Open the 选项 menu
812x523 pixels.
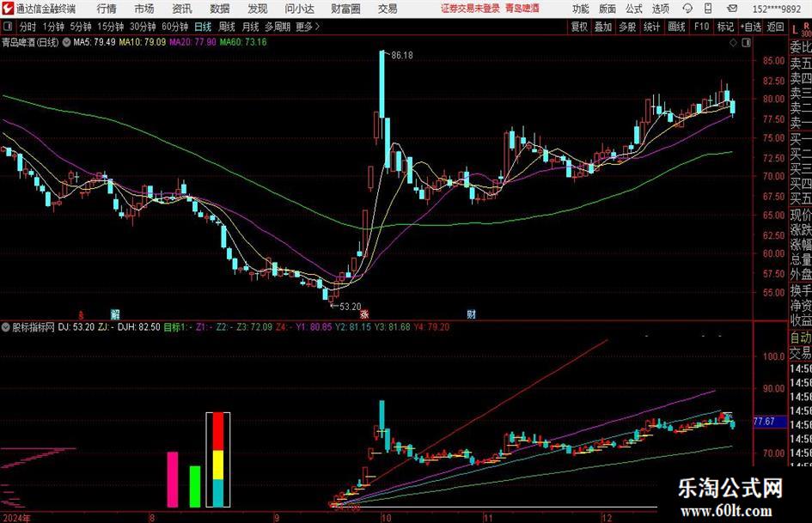click(660, 9)
